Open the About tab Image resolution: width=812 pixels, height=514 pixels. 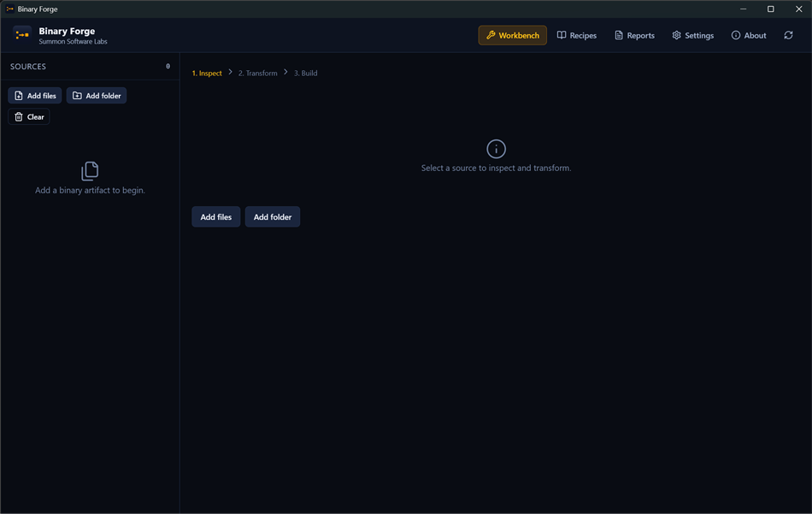point(748,35)
